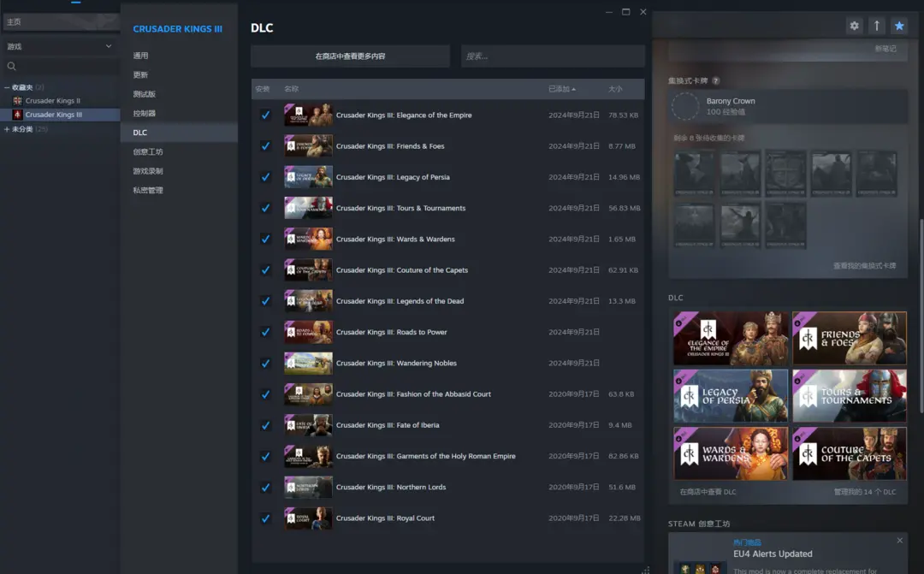
Task: Open Couture of the Capets DLC banner
Action: [850, 453]
